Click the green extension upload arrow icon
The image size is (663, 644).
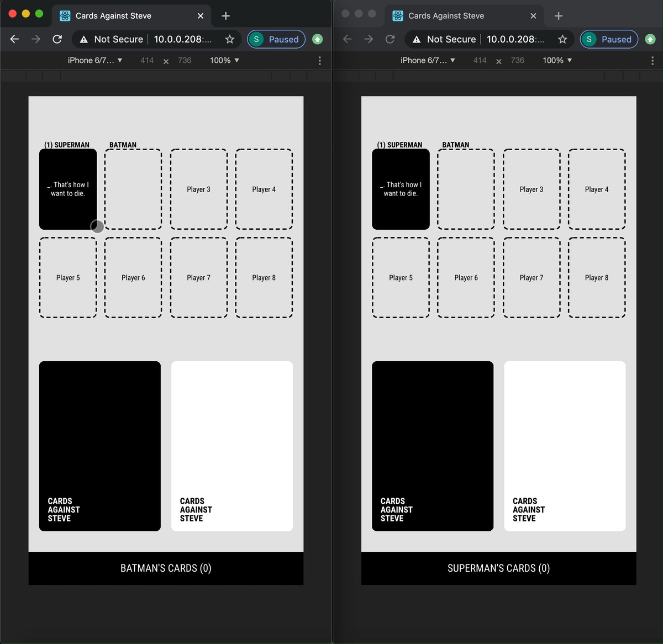click(x=318, y=39)
